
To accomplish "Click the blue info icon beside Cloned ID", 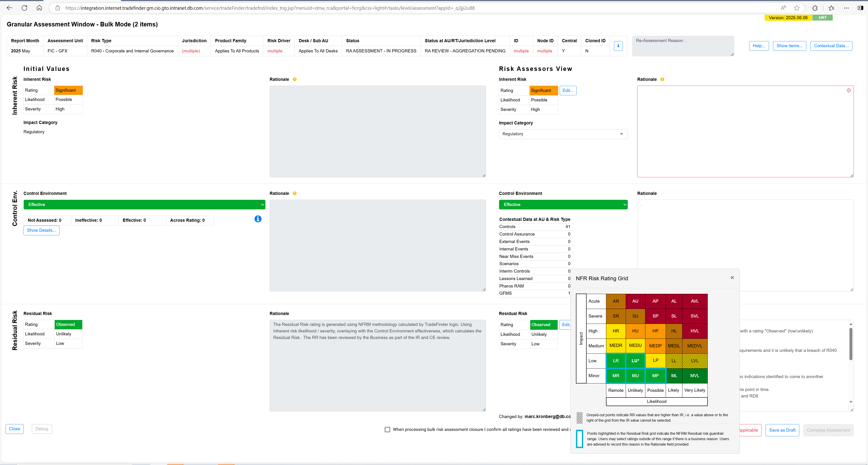I will pos(618,46).
